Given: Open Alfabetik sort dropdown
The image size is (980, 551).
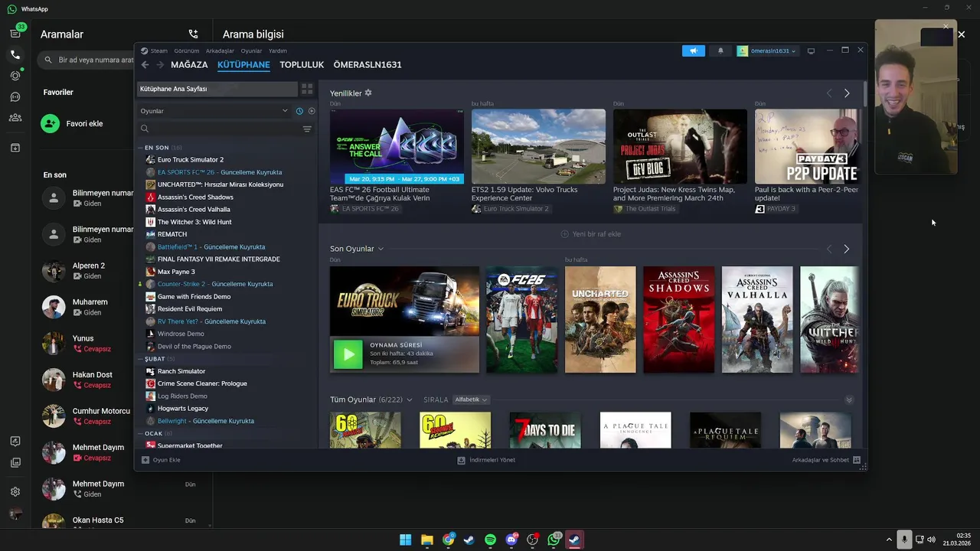Looking at the screenshot, I should pyautogui.click(x=471, y=400).
